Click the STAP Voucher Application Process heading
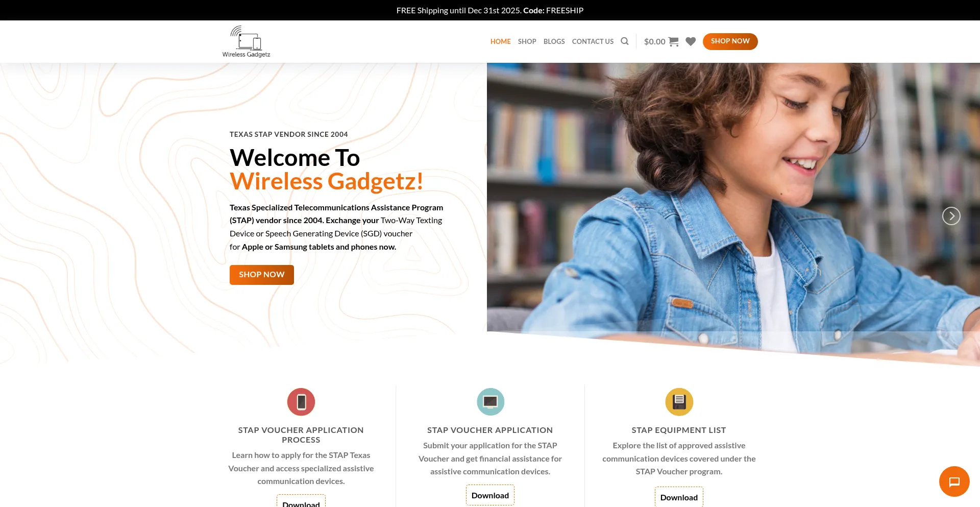 pos(301,435)
